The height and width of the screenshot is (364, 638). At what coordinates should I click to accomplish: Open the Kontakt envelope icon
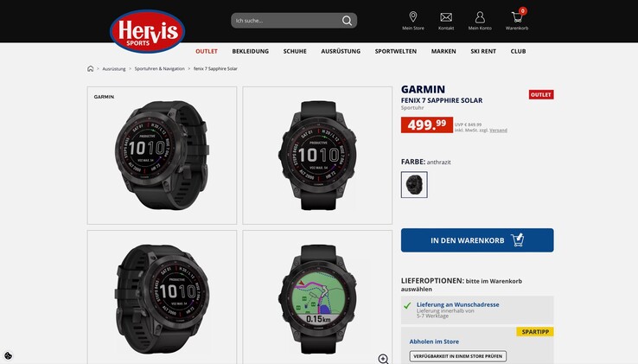(446, 17)
